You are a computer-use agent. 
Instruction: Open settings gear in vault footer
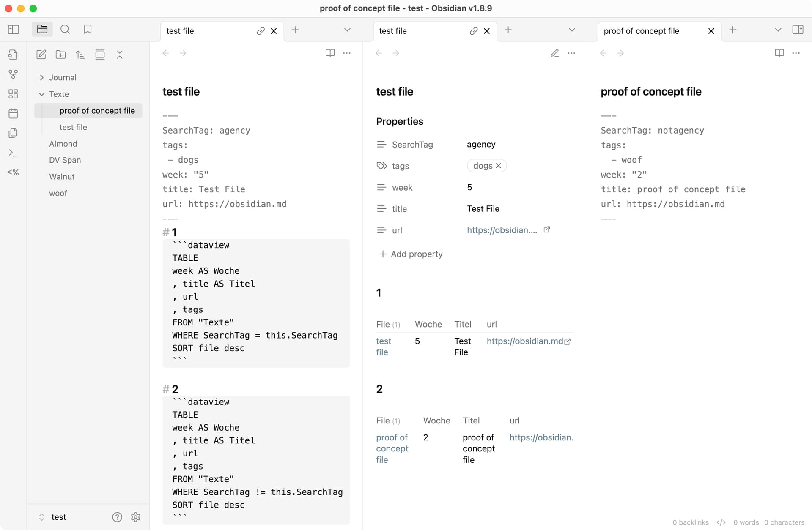[135, 517]
